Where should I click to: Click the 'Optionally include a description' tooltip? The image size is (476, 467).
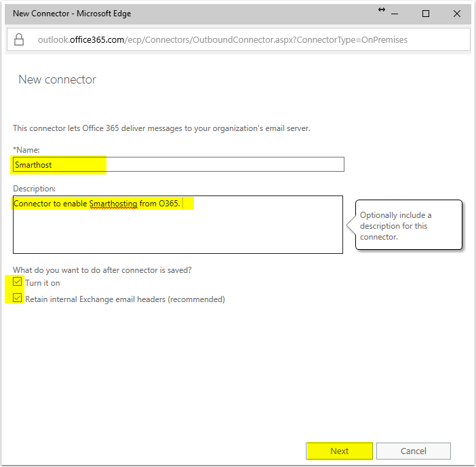point(409,225)
